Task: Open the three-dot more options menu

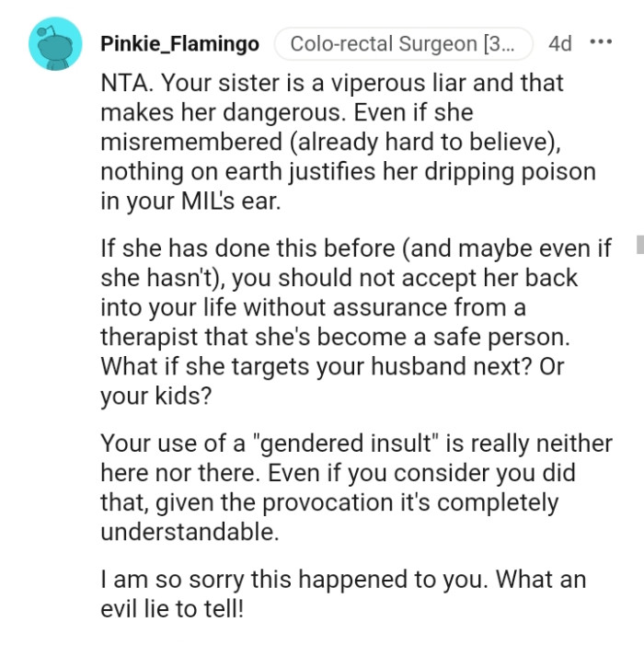Action: 600,43
